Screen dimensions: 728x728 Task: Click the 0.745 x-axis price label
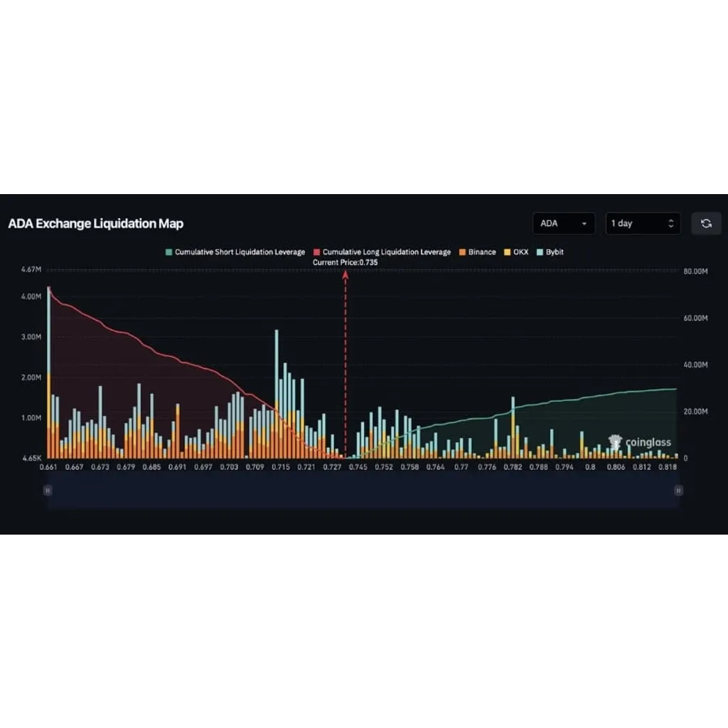[358, 467]
